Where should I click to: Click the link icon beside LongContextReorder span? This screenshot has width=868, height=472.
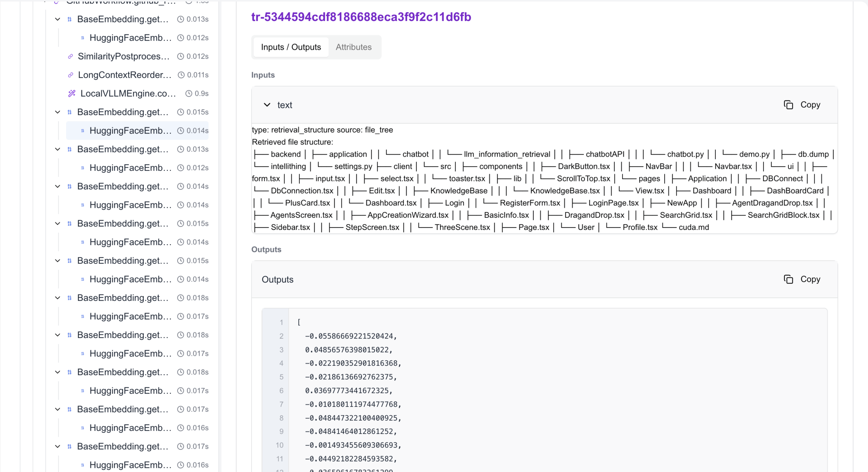[70, 75]
